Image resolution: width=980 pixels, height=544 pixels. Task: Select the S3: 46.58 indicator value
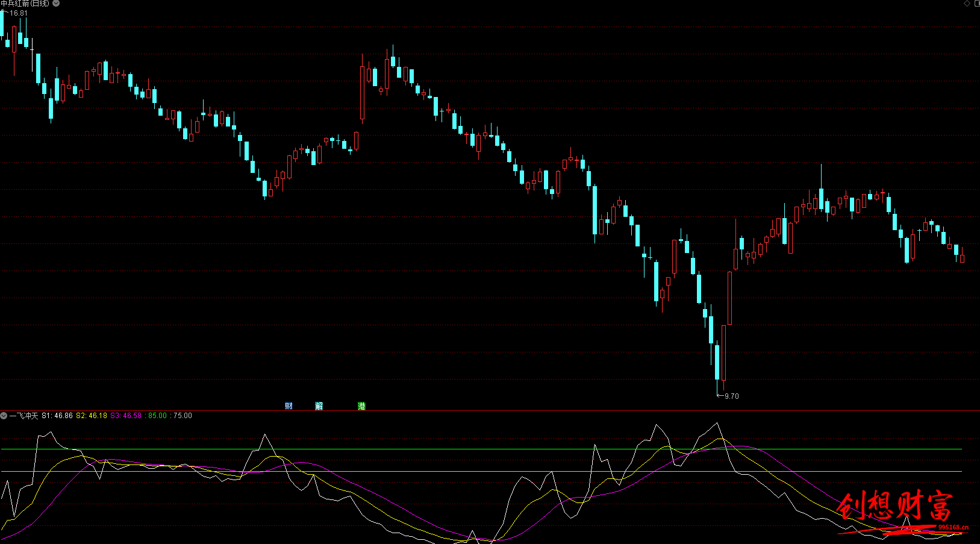tap(126, 416)
